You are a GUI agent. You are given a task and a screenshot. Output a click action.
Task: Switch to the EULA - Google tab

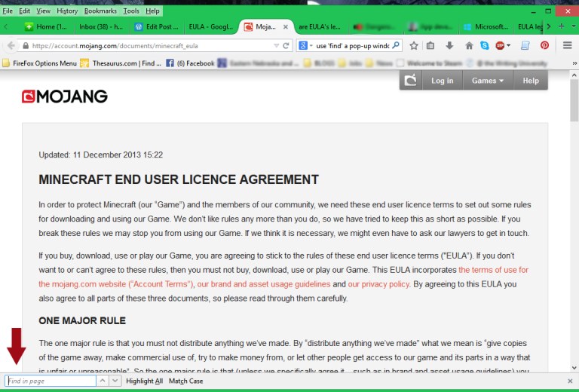[211, 26]
